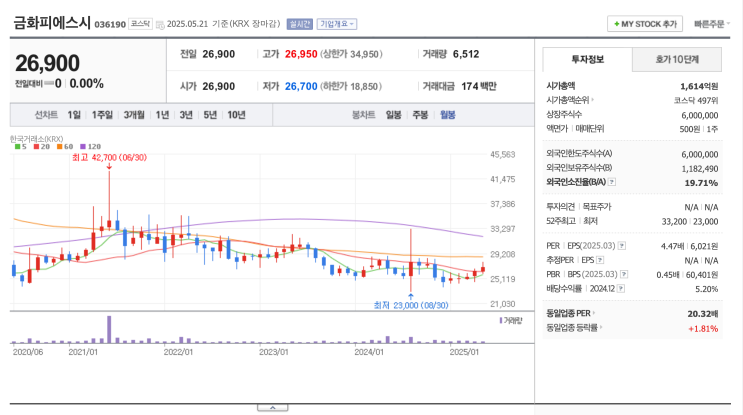Image resolution: width=743 pixels, height=415 pixels.
Task: Add stock via MY STOCK 추가 button
Action: 644,24
